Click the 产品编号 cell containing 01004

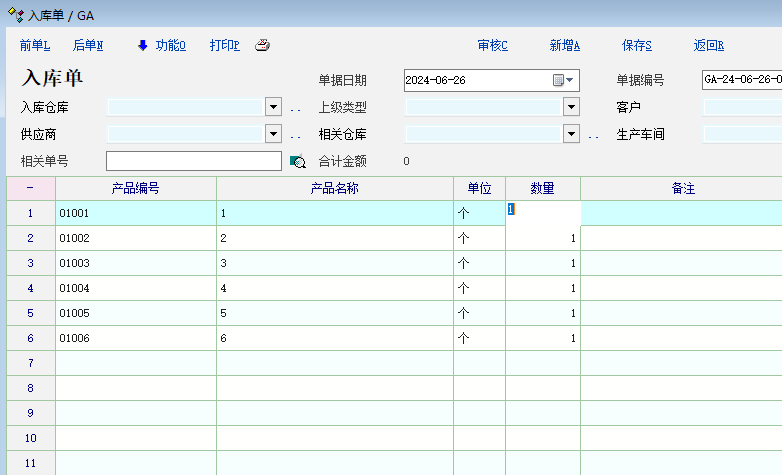click(135, 288)
